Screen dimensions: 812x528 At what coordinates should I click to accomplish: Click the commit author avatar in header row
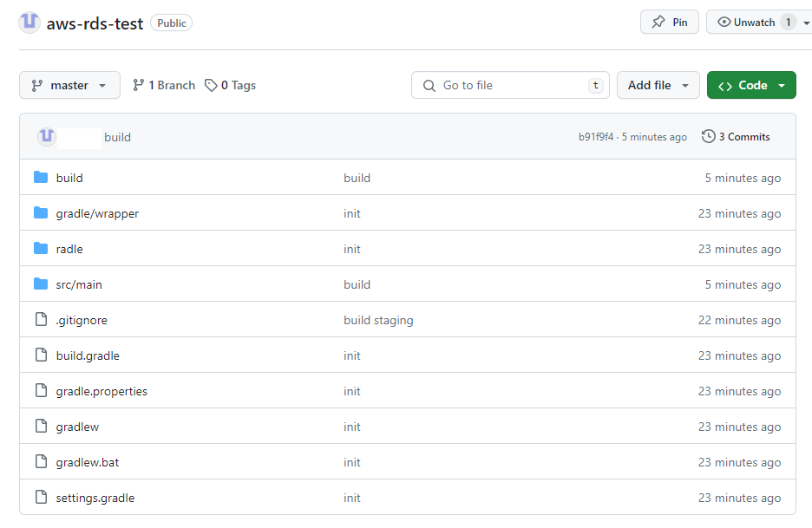pos(47,137)
